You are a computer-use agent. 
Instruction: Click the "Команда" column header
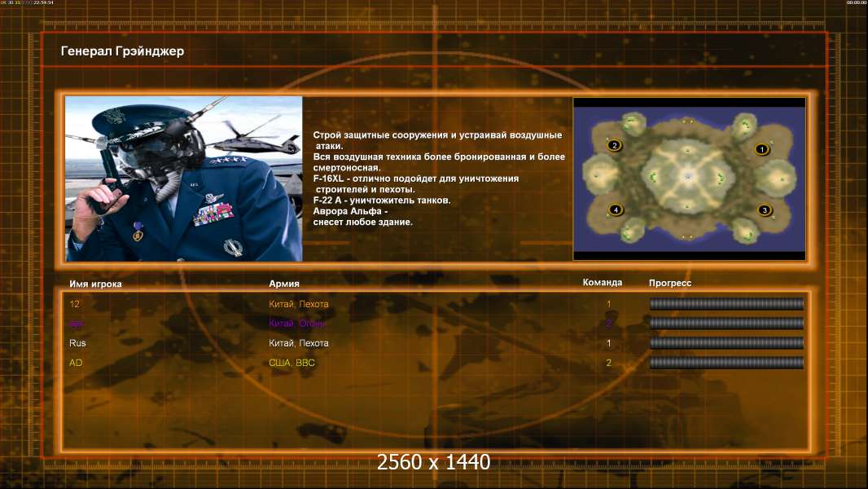[x=603, y=282]
